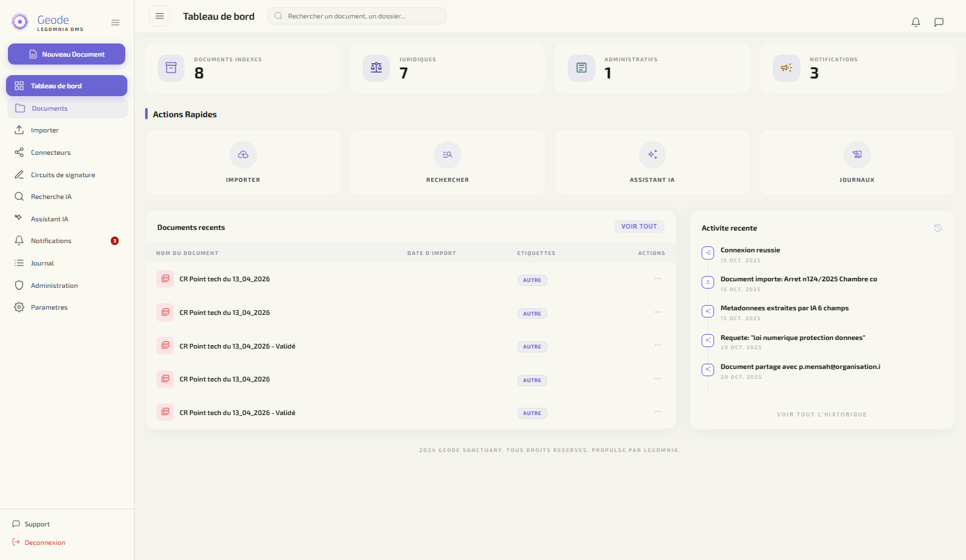
Task: Click the VOIR TOUT button
Action: 639,227
